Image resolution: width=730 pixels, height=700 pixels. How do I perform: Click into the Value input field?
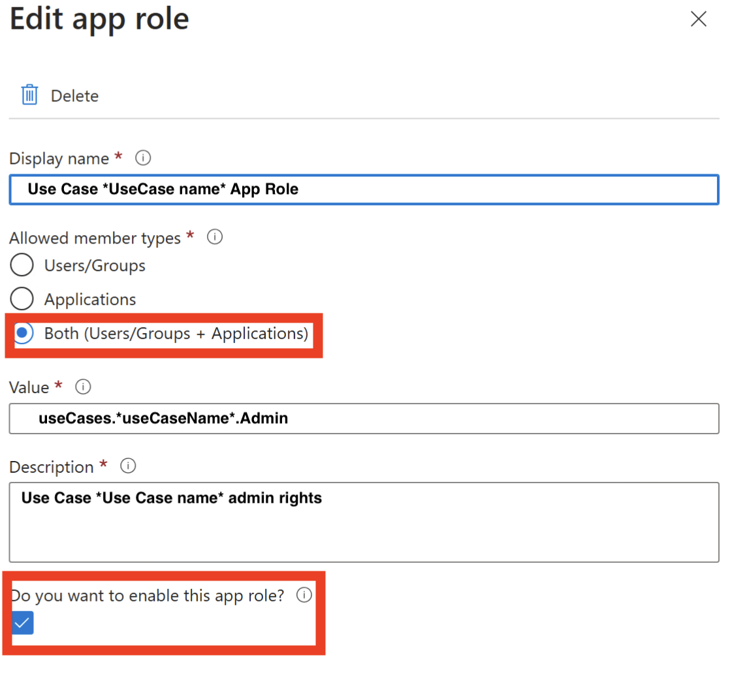(364, 419)
